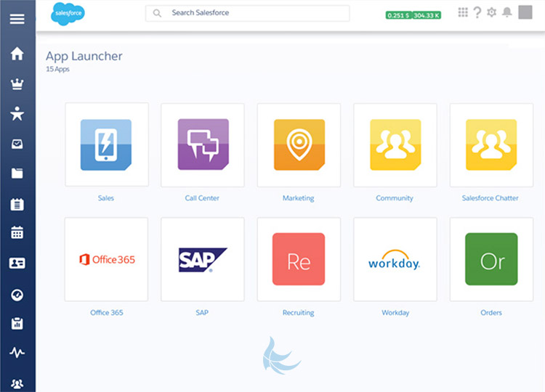This screenshot has height=392, width=545.
Task: Click the Office 365 link label
Action: point(107,312)
